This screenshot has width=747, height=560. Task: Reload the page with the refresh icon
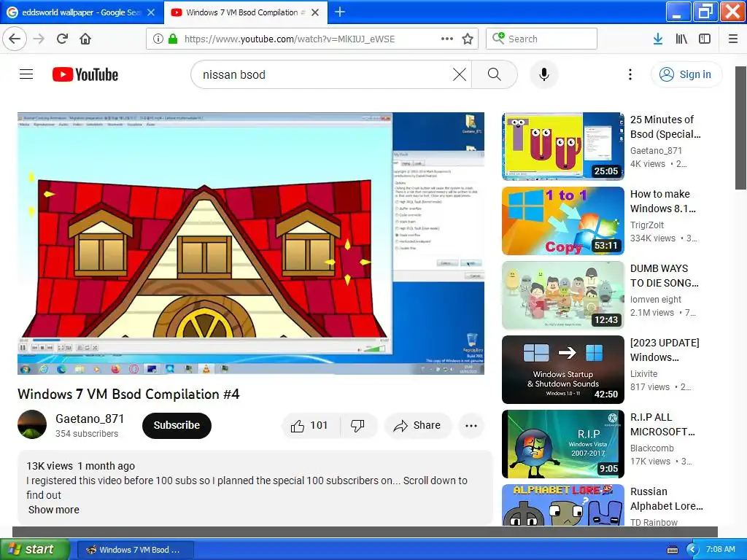[62, 39]
